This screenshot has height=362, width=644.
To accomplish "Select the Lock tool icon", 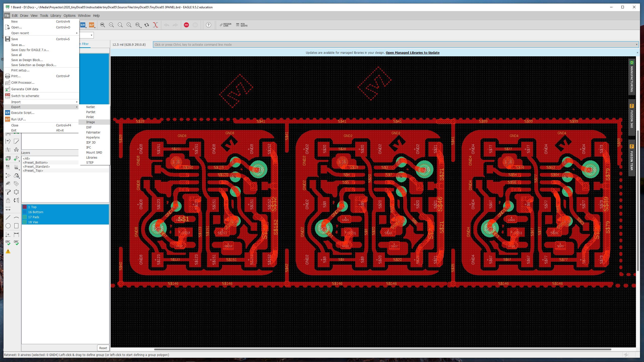I will click(8, 200).
